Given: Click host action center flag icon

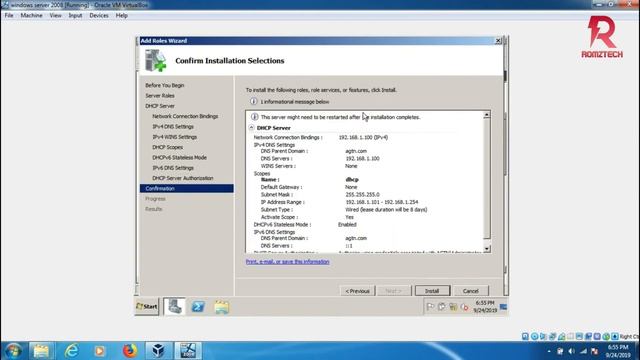Looking at the screenshot, I should pos(595,351).
